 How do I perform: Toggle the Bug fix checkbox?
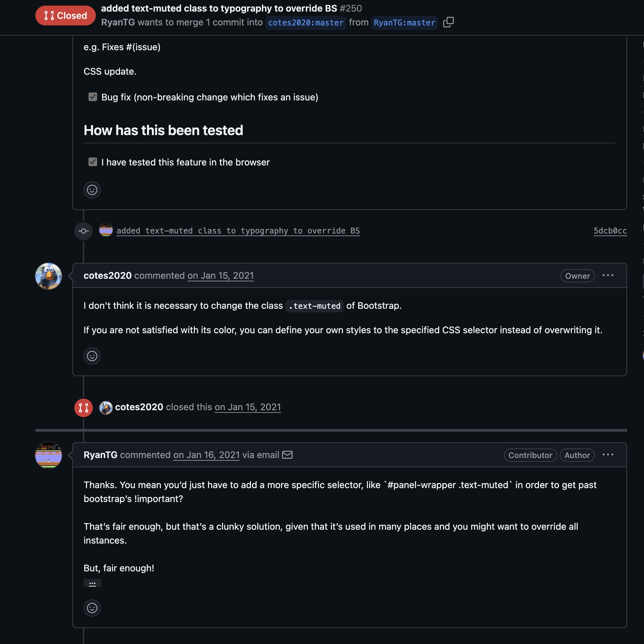93,97
